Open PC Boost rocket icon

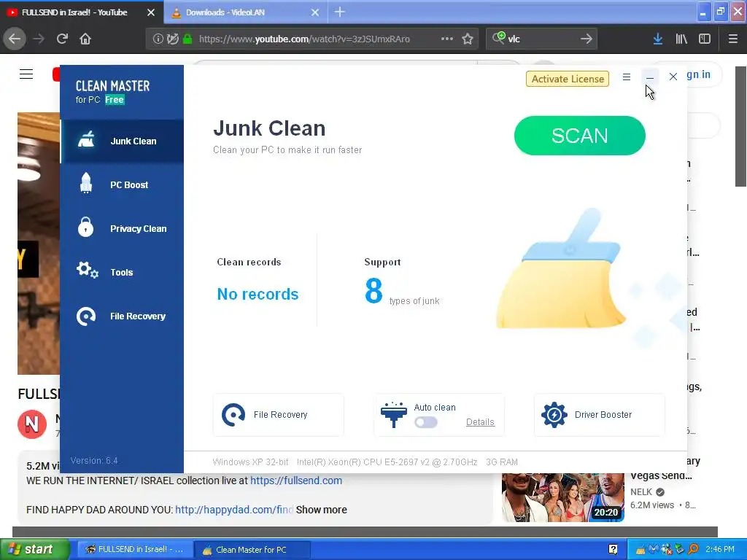(86, 184)
